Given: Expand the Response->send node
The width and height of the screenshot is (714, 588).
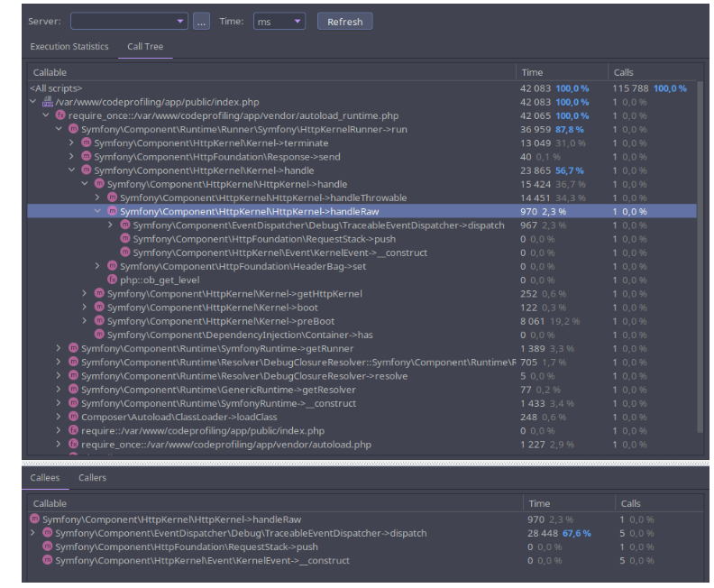Looking at the screenshot, I should coord(71,156).
